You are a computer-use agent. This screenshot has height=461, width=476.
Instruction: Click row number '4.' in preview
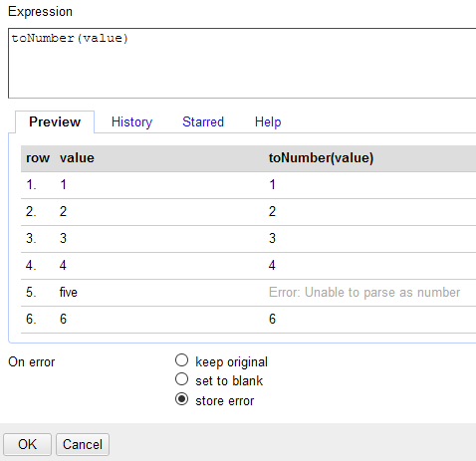31,265
